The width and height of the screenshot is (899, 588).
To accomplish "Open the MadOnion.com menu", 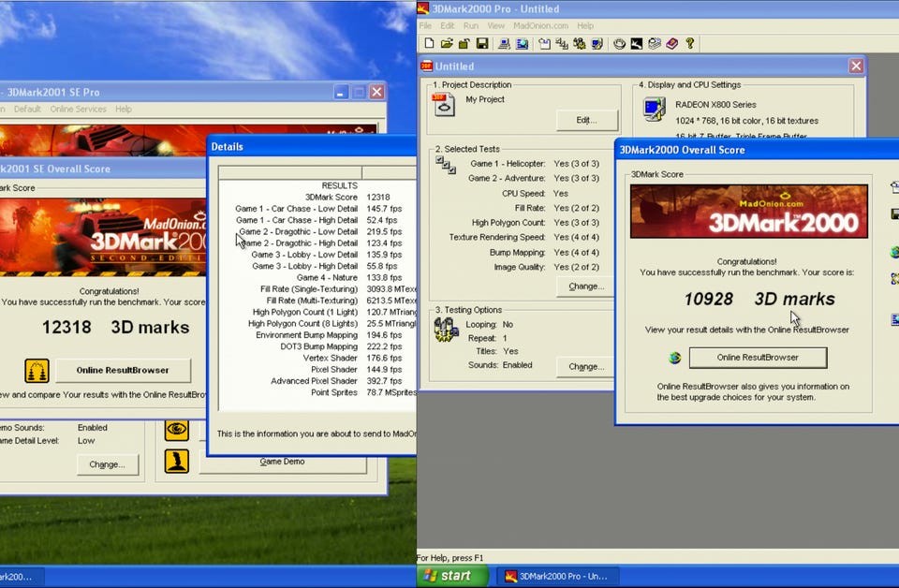I will pyautogui.click(x=541, y=26).
